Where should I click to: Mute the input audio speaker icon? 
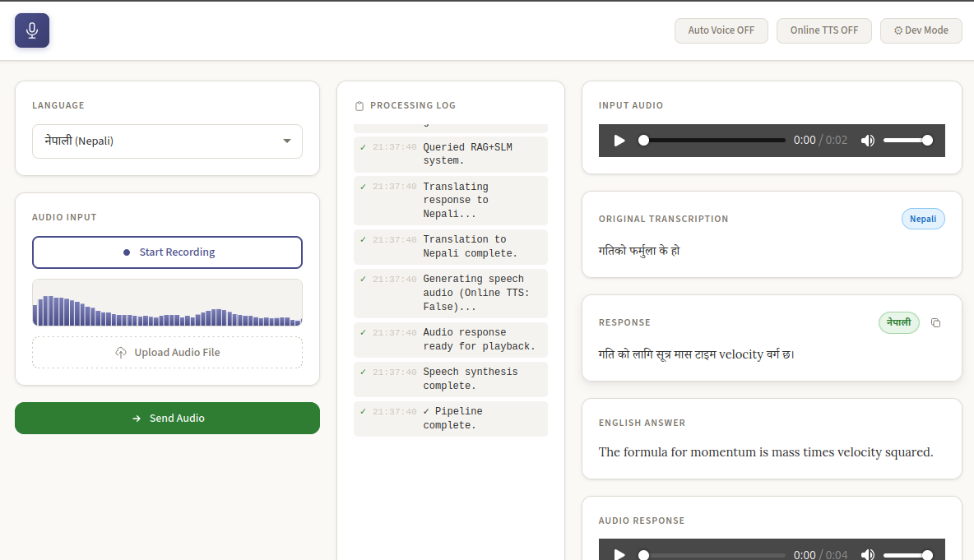click(868, 140)
